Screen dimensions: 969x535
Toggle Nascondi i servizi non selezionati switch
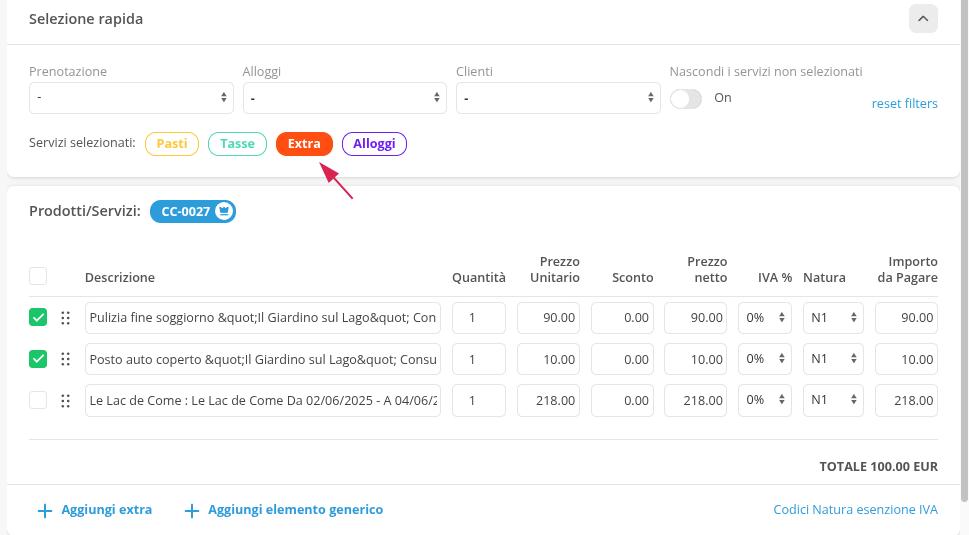(x=686, y=98)
